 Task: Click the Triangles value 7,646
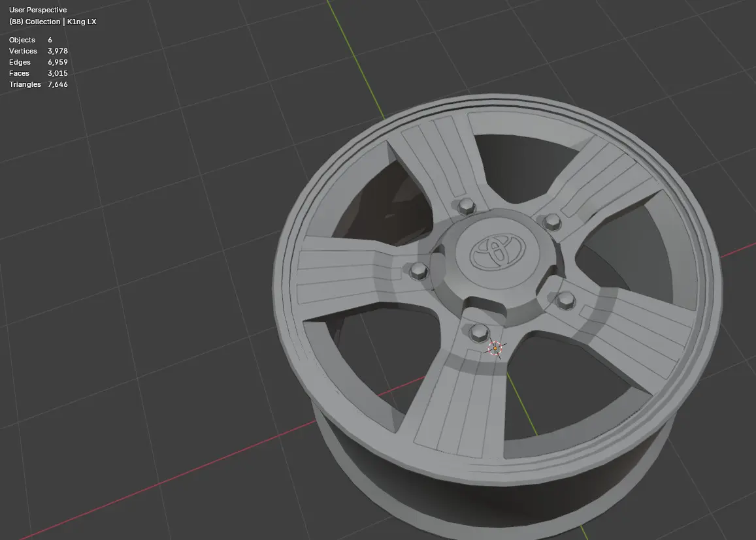[x=58, y=84]
